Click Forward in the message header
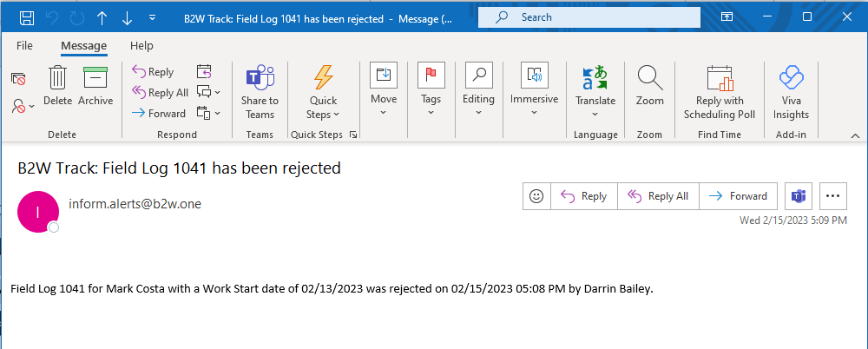The width and height of the screenshot is (868, 349). 739,196
